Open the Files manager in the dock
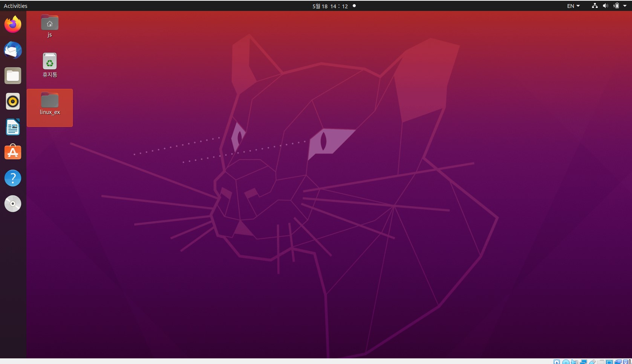The width and height of the screenshot is (632, 364). tap(13, 76)
